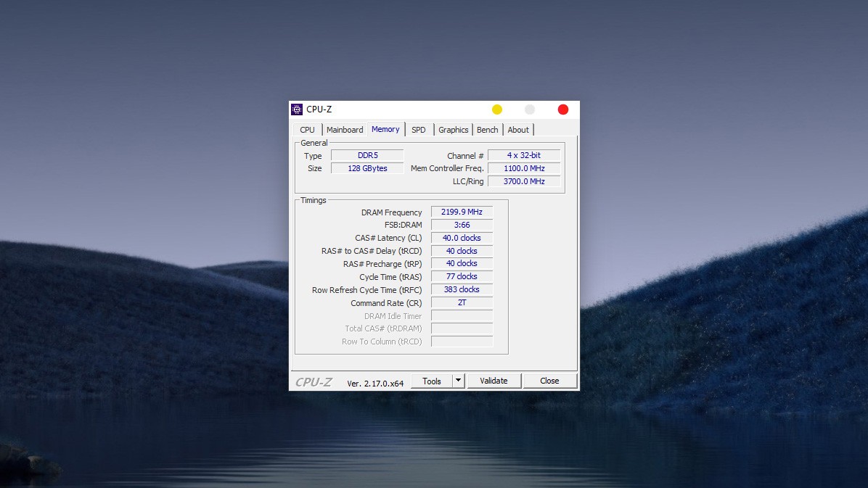Viewport: 868px width, 488px height.
Task: Open the Mainboard tab
Action: pyautogui.click(x=345, y=130)
